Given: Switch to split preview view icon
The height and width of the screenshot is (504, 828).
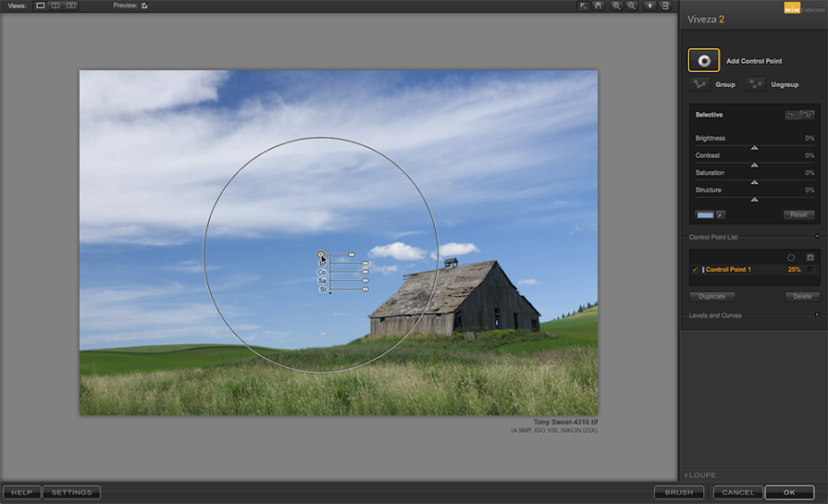Looking at the screenshot, I should 56,6.
